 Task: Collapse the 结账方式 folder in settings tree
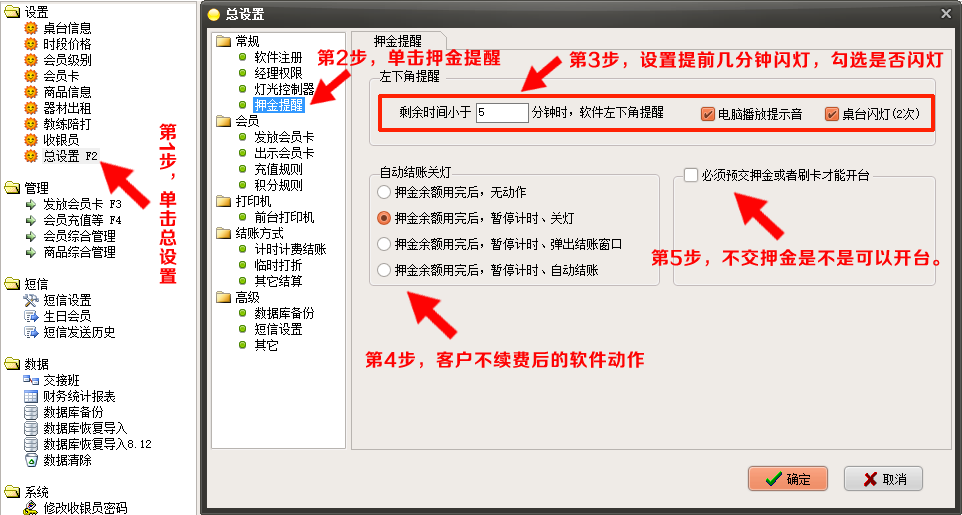[223, 233]
